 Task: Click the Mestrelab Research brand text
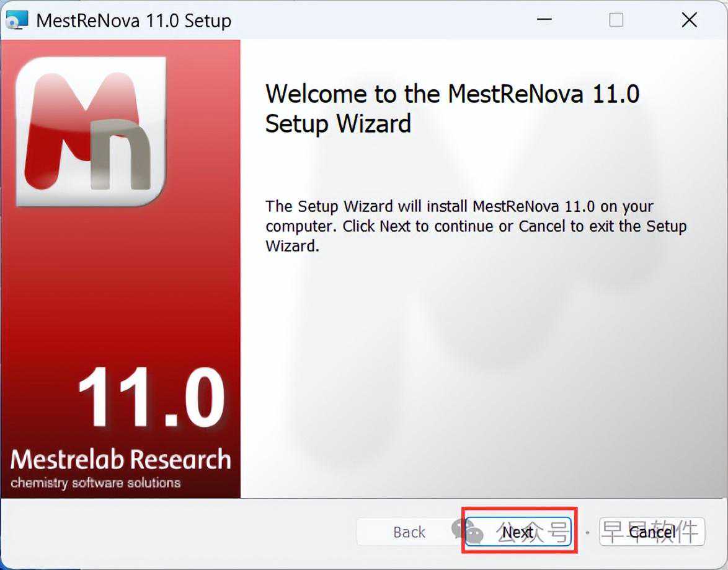[x=120, y=460]
